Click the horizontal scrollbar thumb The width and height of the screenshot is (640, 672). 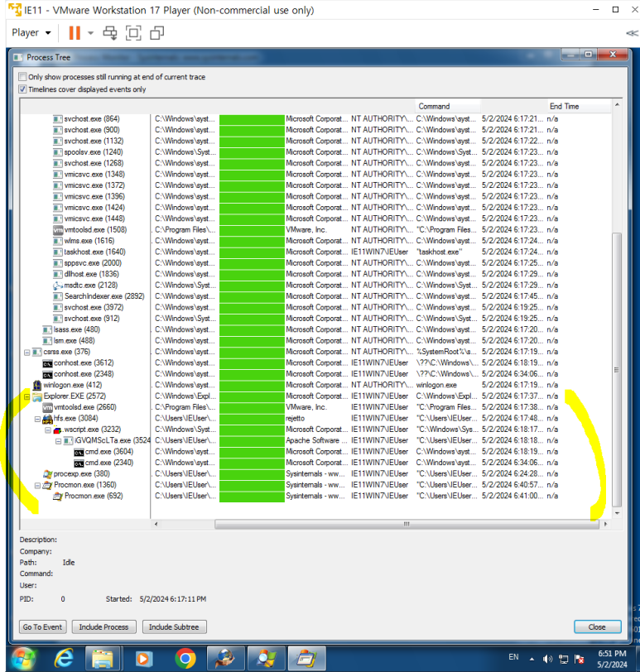407,524
